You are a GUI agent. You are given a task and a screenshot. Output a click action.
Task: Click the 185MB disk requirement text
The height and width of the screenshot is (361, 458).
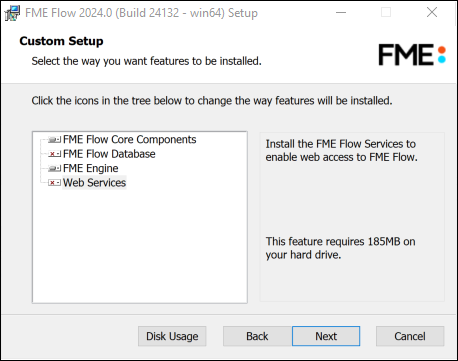[x=340, y=248]
